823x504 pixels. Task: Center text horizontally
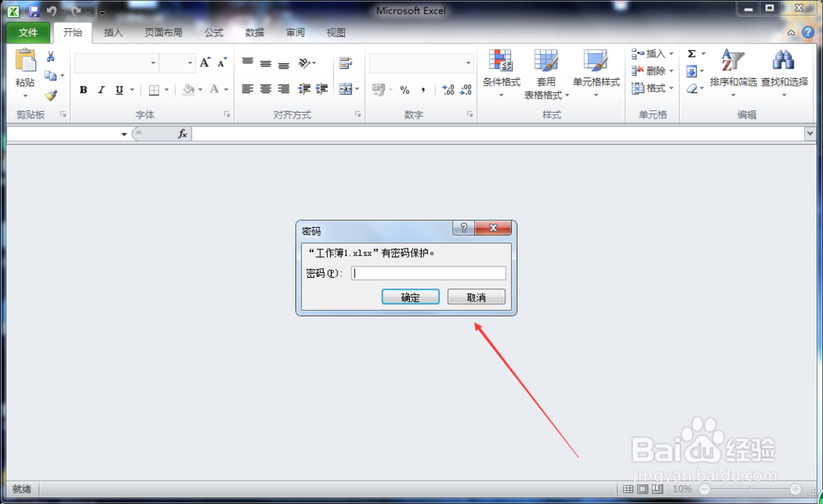(x=266, y=89)
